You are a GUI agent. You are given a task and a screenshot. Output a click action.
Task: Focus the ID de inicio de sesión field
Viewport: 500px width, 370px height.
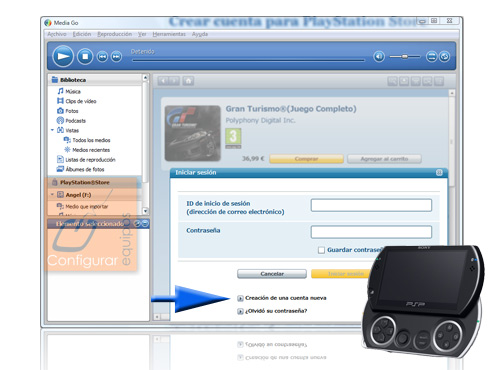(371, 205)
